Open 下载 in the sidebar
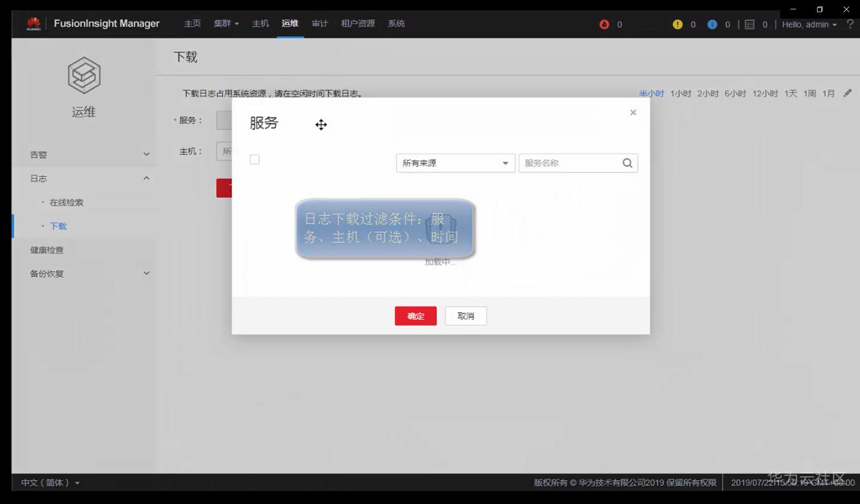 (x=58, y=226)
